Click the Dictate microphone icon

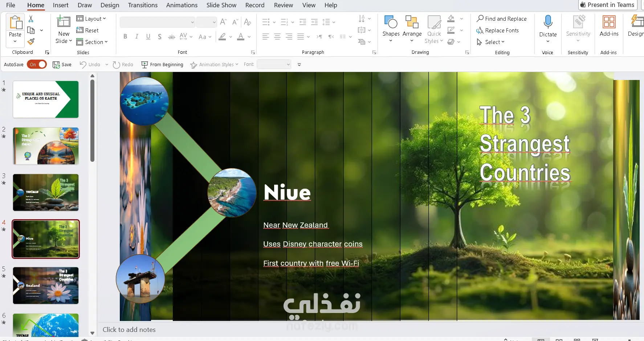(x=548, y=23)
